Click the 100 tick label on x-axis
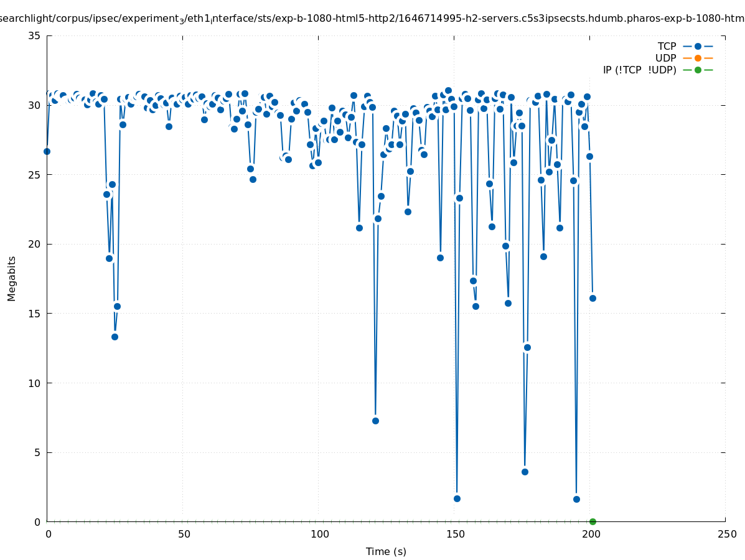The height and width of the screenshot is (560, 745). 319,534
